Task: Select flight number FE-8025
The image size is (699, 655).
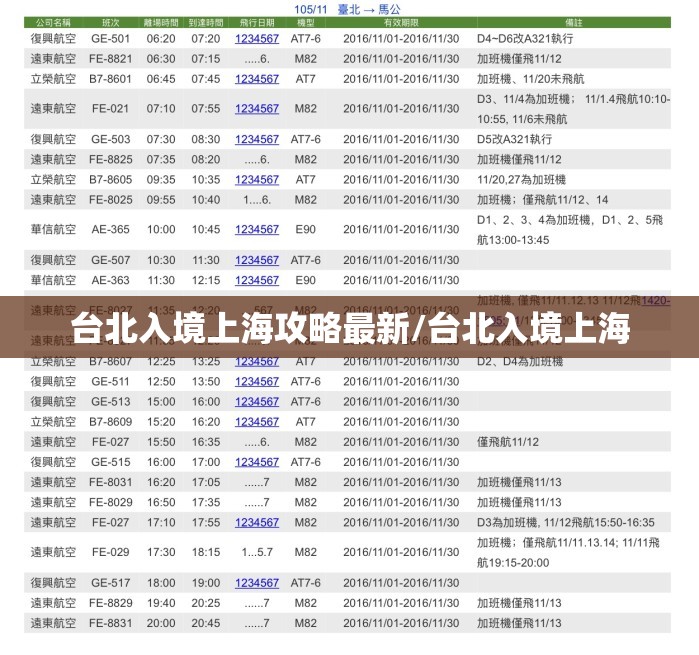Action: pyautogui.click(x=111, y=200)
